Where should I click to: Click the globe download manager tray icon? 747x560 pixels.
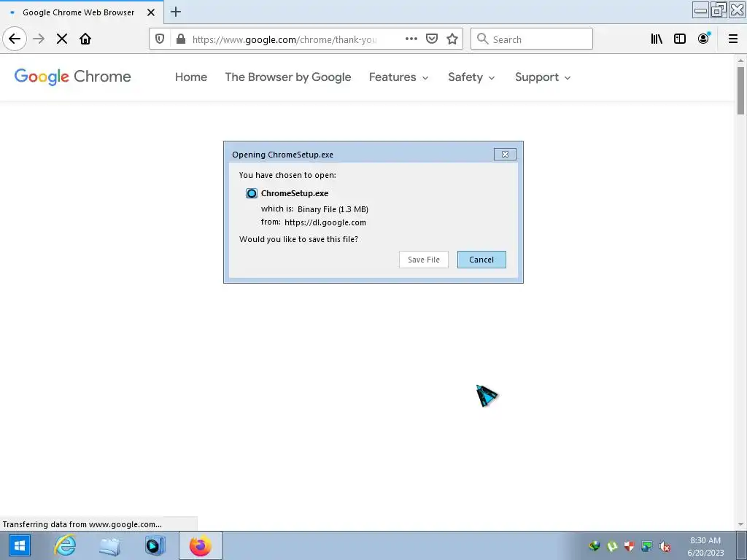tap(594, 546)
